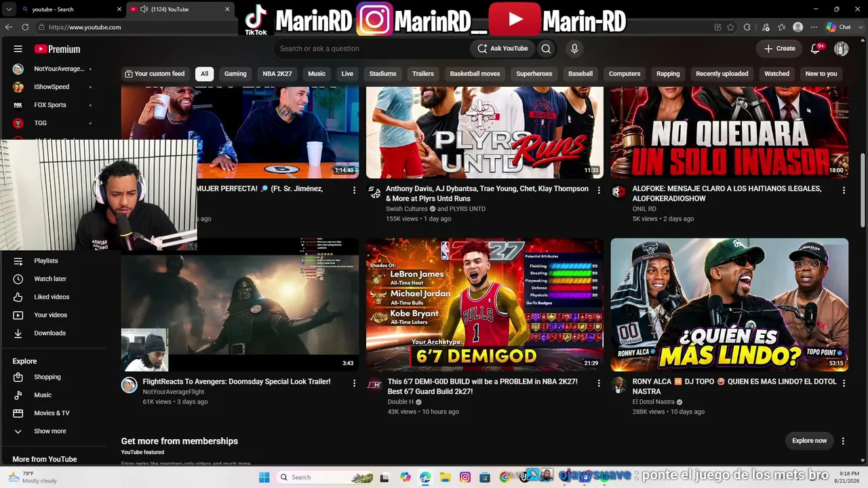Open options menu for Plyrs Untd Runs video
This screenshot has height=488, width=868.
[x=598, y=191]
